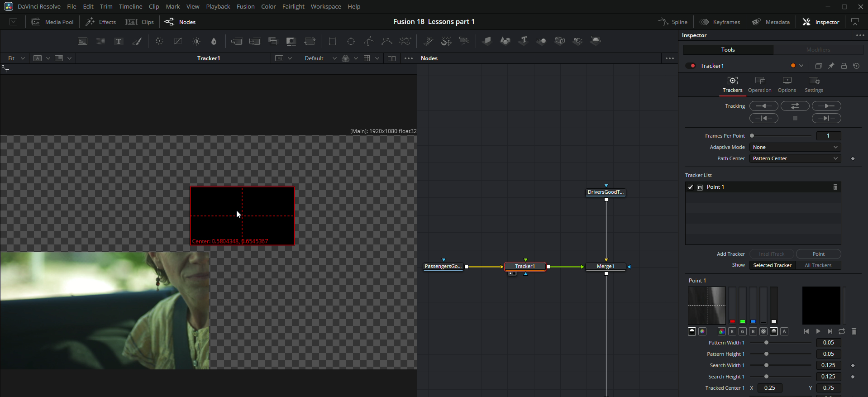
Task: Show All Trackers in the viewer
Action: pyautogui.click(x=818, y=265)
